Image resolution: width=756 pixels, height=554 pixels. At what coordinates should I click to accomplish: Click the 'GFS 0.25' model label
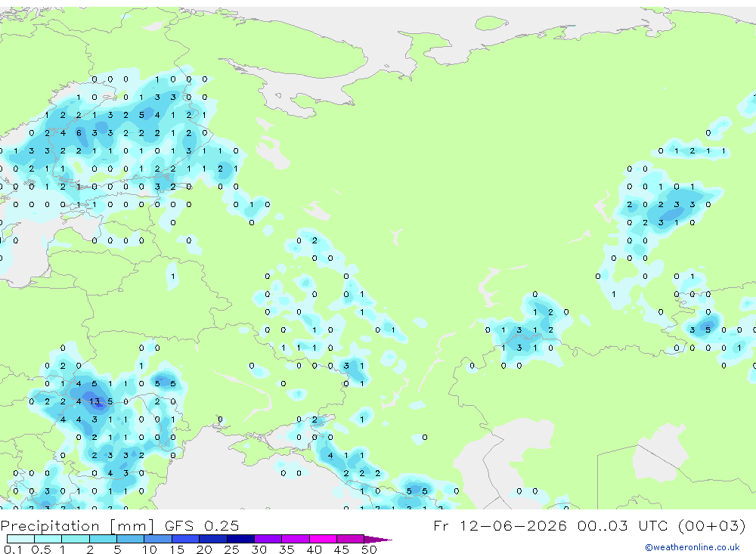(x=202, y=525)
